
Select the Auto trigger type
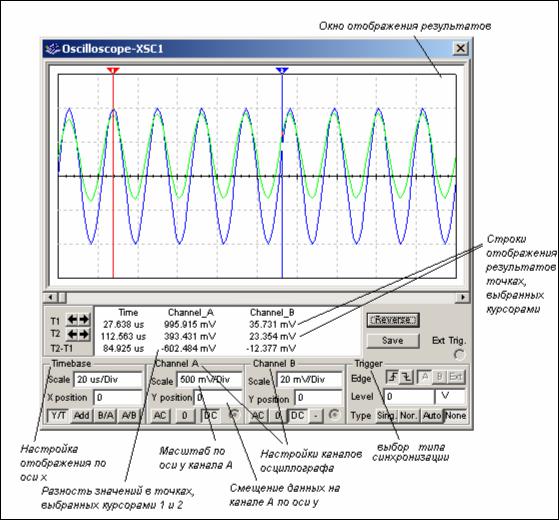[x=432, y=416]
